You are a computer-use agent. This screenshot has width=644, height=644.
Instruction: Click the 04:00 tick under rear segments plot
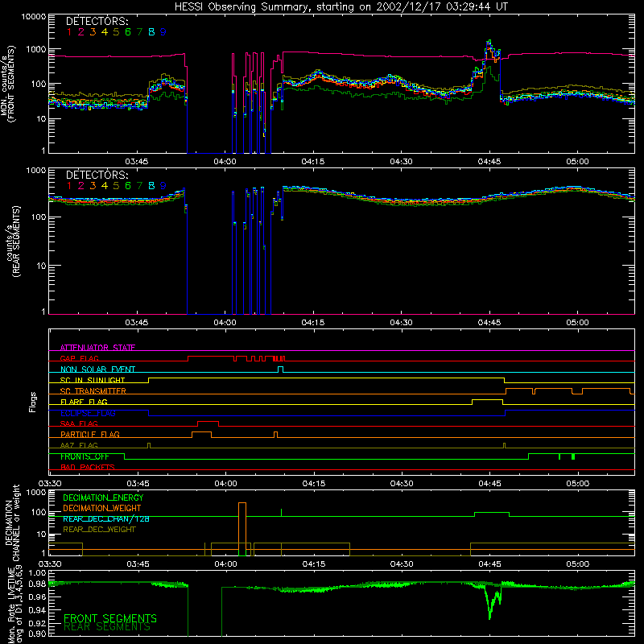pyautogui.click(x=225, y=323)
